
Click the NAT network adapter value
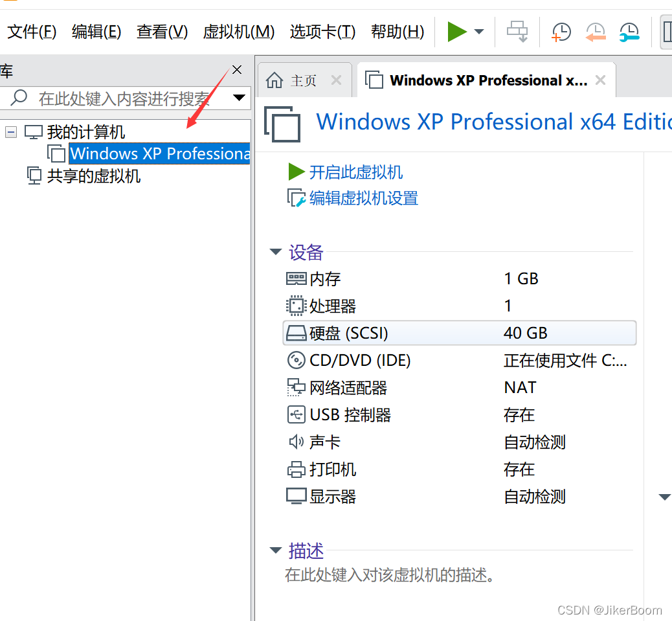(520, 387)
